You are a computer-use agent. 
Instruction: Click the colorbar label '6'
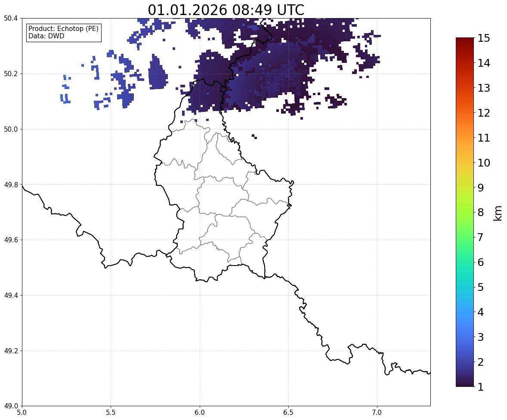pyautogui.click(x=481, y=262)
